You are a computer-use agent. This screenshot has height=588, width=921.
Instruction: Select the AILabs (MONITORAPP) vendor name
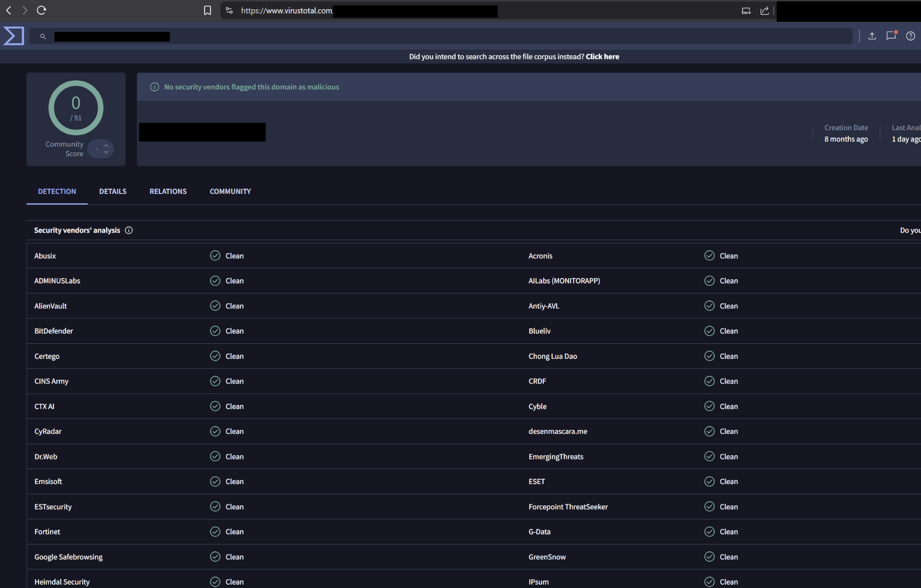[564, 280]
